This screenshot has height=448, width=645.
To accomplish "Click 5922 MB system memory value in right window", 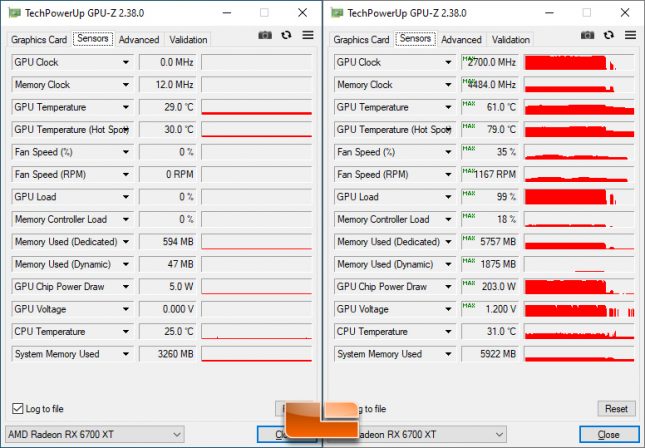I will (490, 354).
